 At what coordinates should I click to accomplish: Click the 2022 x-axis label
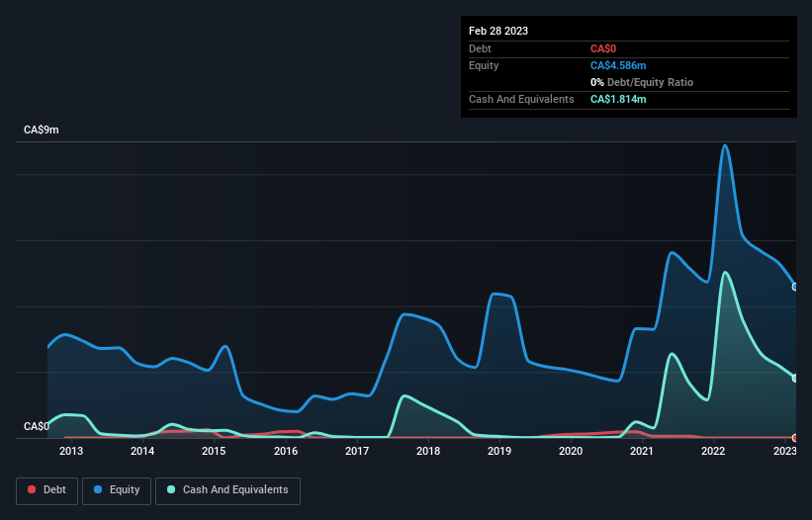click(713, 451)
